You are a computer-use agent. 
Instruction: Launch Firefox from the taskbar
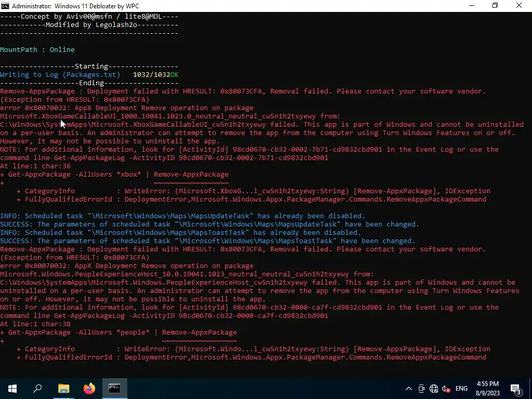(89, 389)
